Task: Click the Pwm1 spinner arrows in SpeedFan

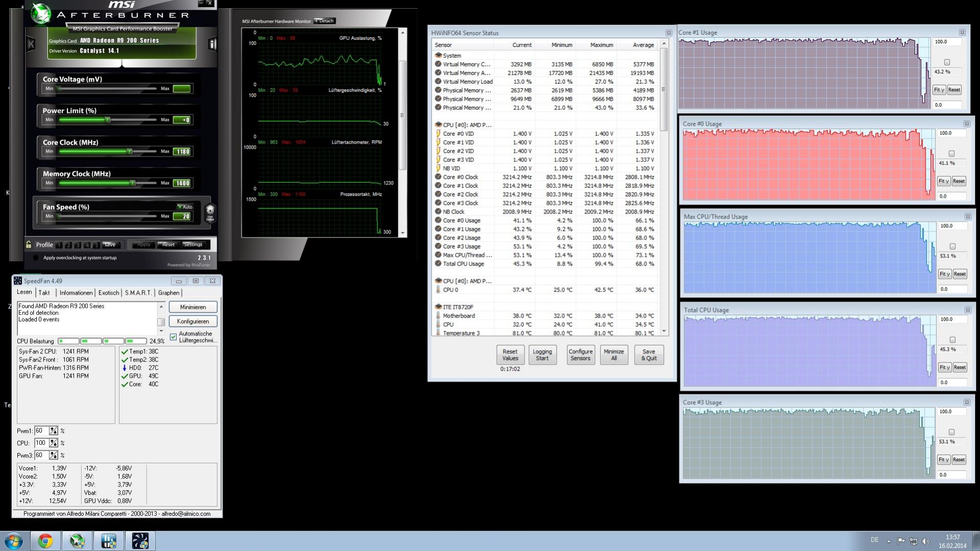Action: (x=54, y=432)
